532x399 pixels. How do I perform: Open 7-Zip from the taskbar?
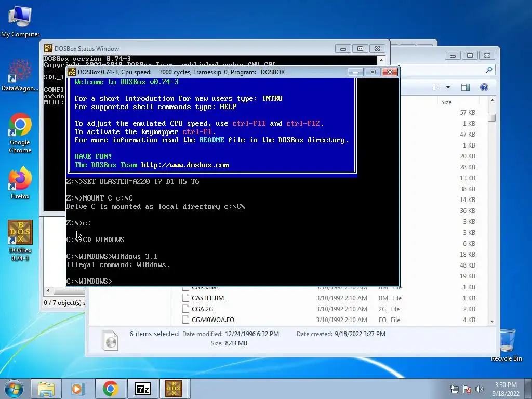click(x=142, y=389)
